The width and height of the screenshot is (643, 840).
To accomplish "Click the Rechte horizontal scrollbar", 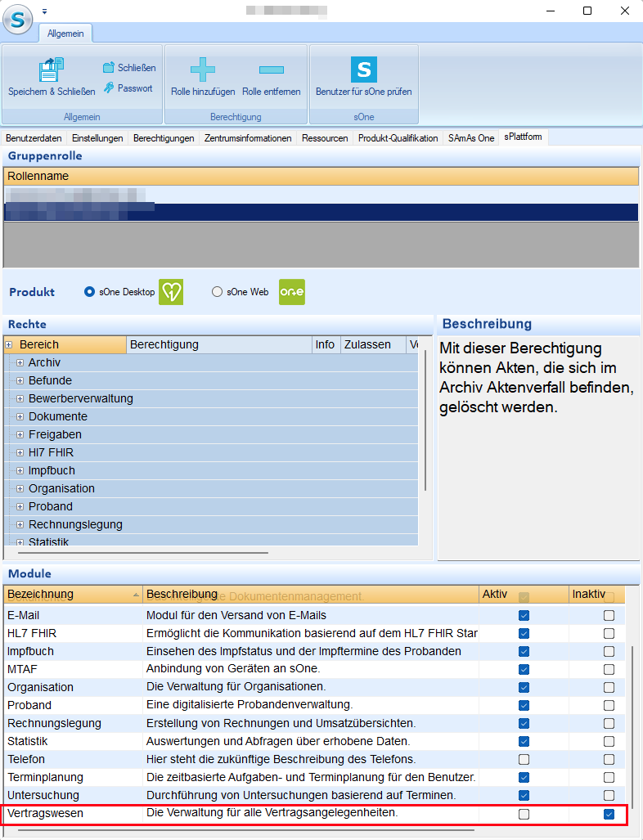I will [143, 552].
